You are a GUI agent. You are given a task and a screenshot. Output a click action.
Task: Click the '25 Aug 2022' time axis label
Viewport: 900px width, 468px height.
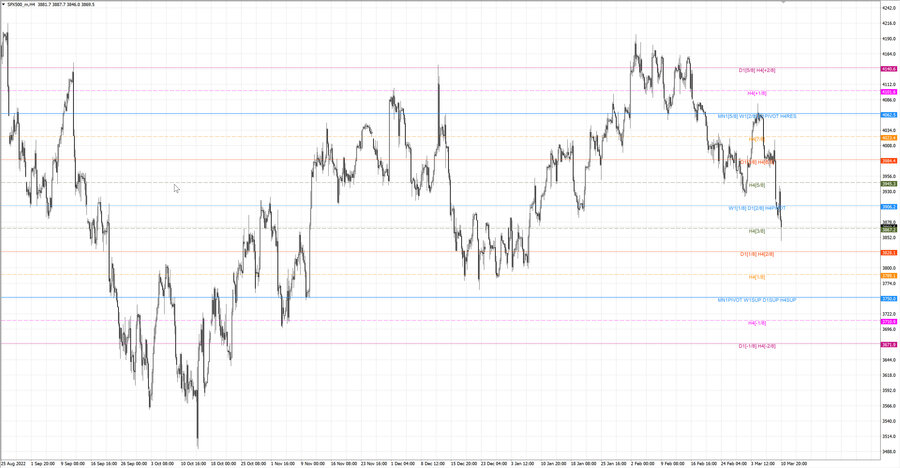(x=13, y=463)
